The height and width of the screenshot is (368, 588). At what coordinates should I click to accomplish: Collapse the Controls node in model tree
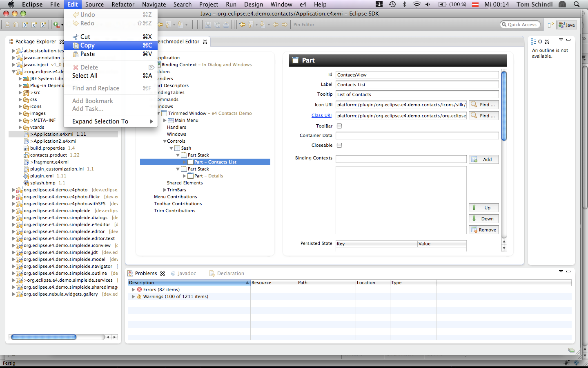coord(165,141)
